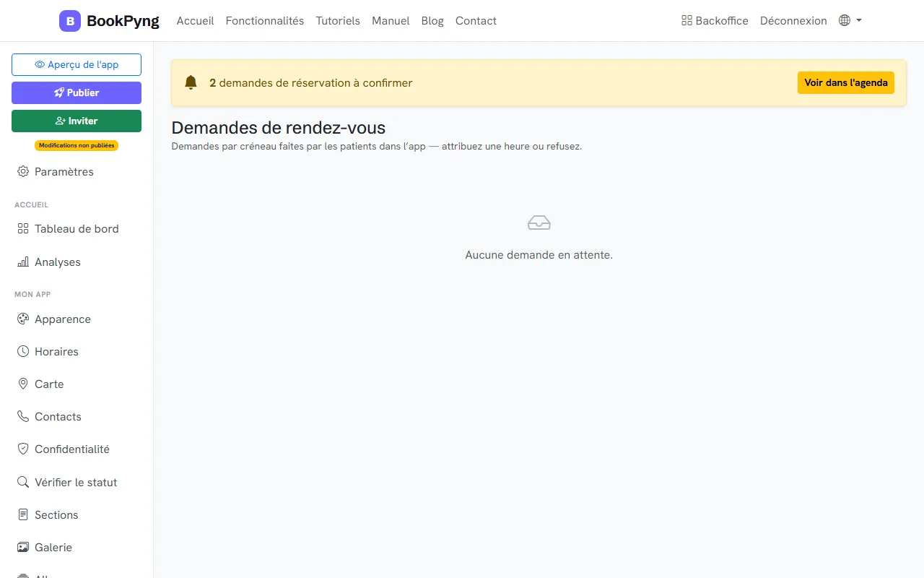Open the Vérifier le statut label
The width and height of the screenshot is (924, 578).
pos(76,483)
